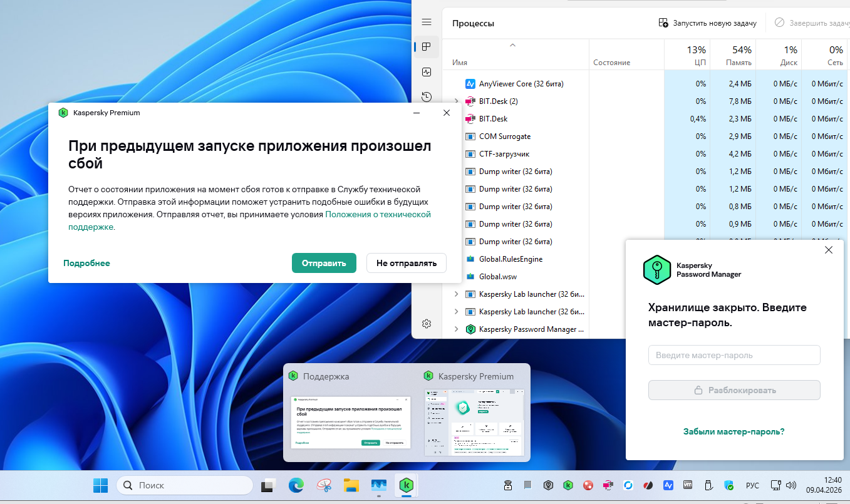
Task: Open the Подробнее link in the crash dialog
Action: 86,263
